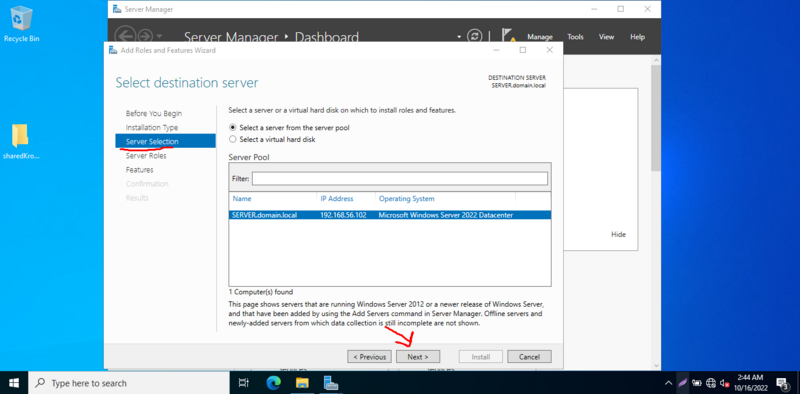Open Task View on the taskbar
The width and height of the screenshot is (800, 394).
244,383
